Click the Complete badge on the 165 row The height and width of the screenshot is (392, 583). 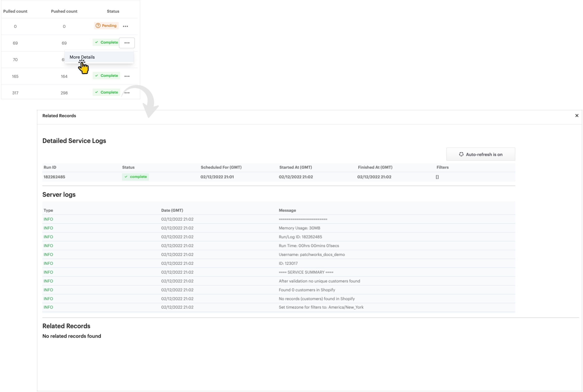pyautogui.click(x=106, y=76)
